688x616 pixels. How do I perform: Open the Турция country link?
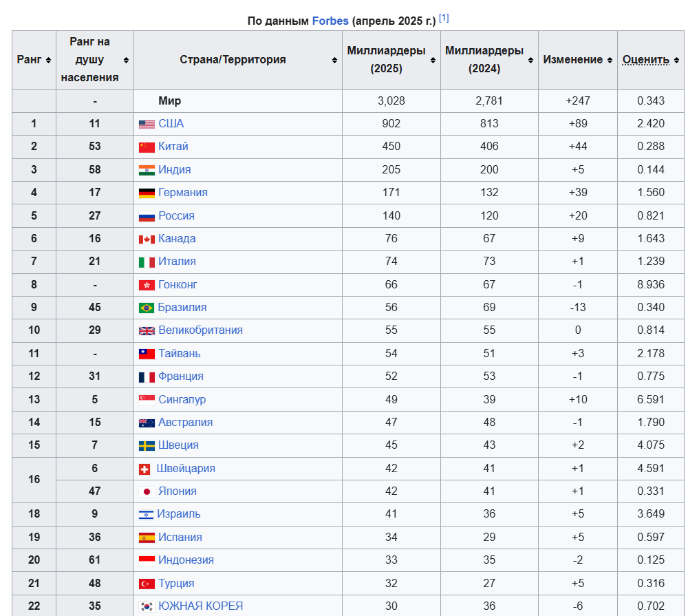point(176,584)
